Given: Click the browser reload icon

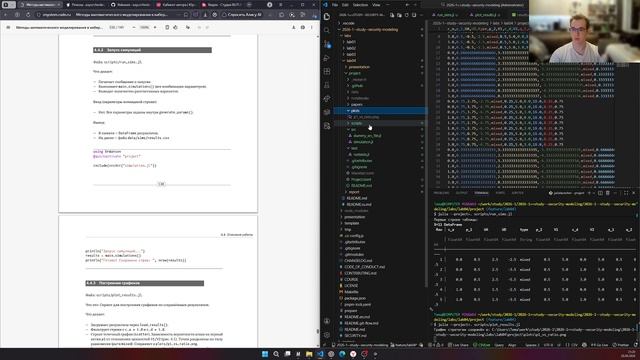Looking at the screenshot, I should coord(28,15).
